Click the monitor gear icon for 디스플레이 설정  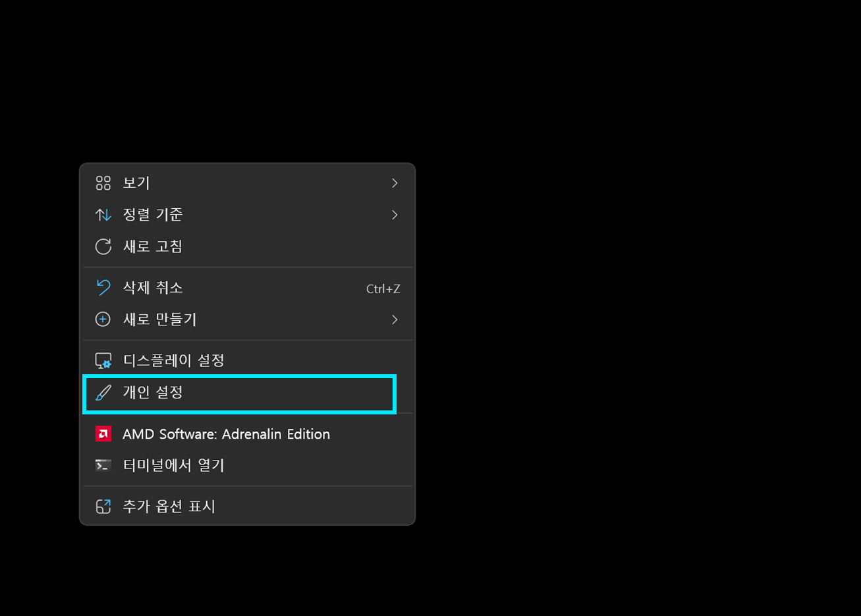tap(103, 360)
